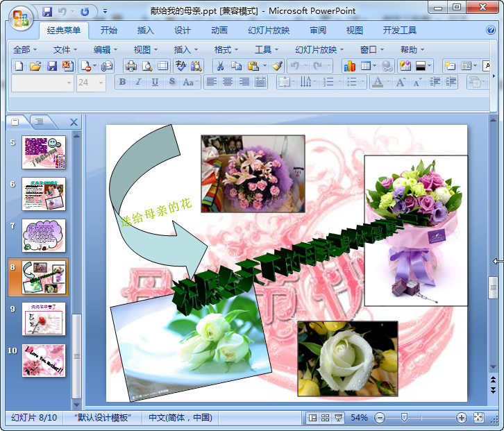The image size is (504, 431).
Task: Open the 工具 menu
Action: [266, 50]
